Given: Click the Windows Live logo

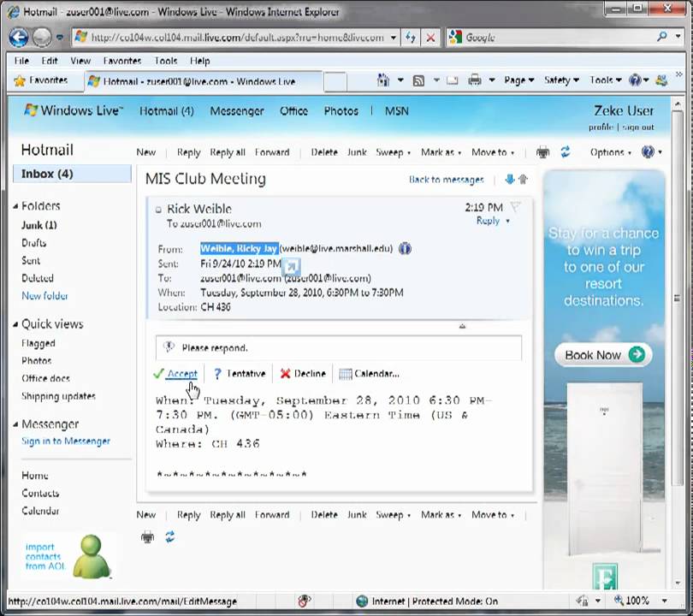Looking at the screenshot, I should coord(74,110).
